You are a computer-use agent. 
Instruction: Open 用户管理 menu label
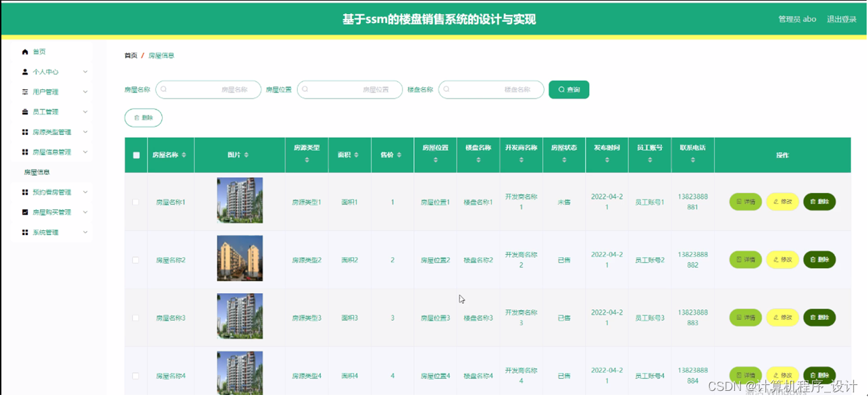tap(45, 92)
